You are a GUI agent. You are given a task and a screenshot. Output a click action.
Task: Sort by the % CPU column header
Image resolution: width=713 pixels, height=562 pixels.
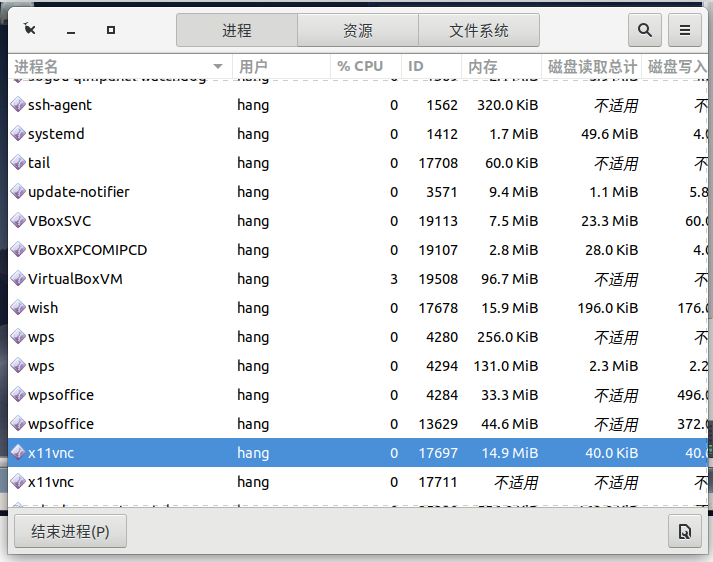(x=366, y=66)
